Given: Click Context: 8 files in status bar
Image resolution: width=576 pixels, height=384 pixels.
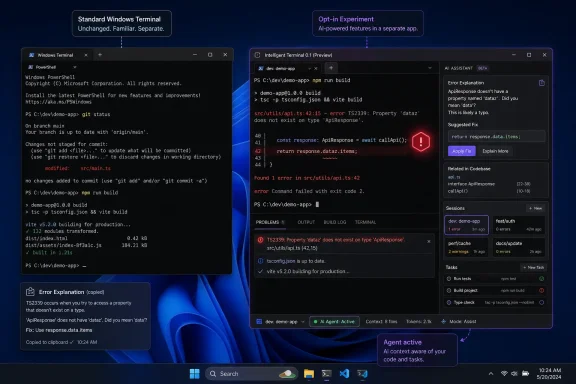Looking at the screenshot, I should 381,322.
